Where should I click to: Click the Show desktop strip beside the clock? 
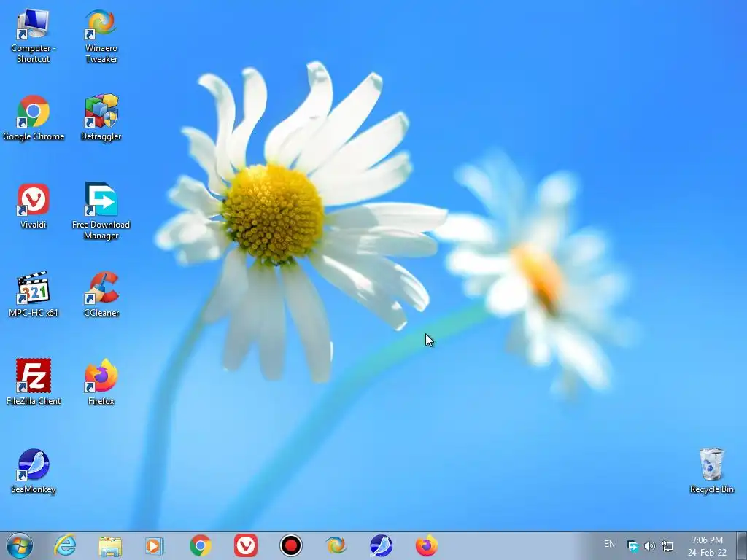tap(741, 545)
